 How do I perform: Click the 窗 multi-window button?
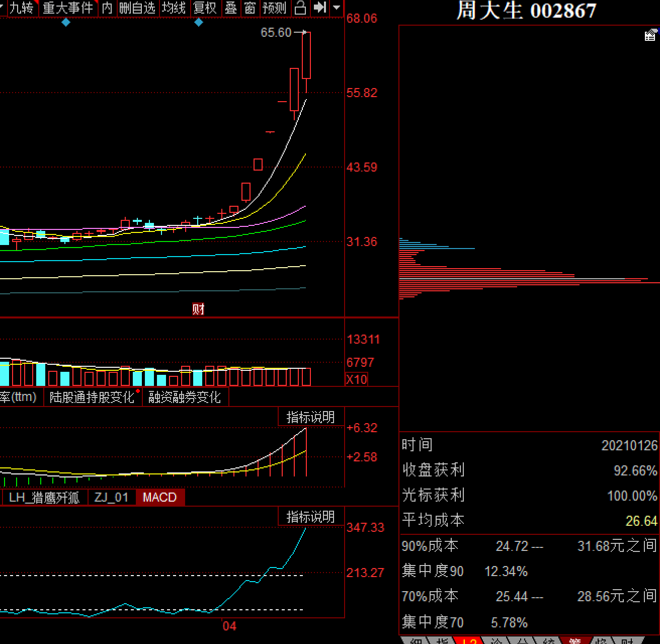point(250,8)
